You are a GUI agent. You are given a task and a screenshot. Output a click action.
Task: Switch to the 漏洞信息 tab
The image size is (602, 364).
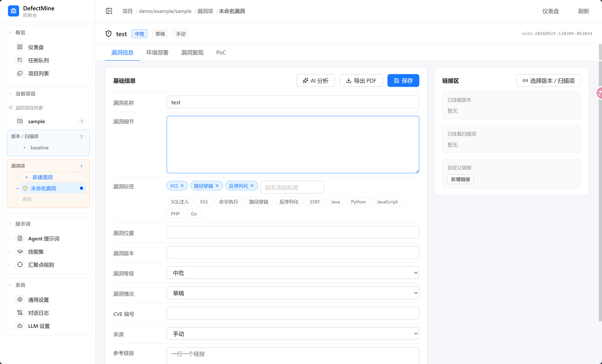[122, 52]
